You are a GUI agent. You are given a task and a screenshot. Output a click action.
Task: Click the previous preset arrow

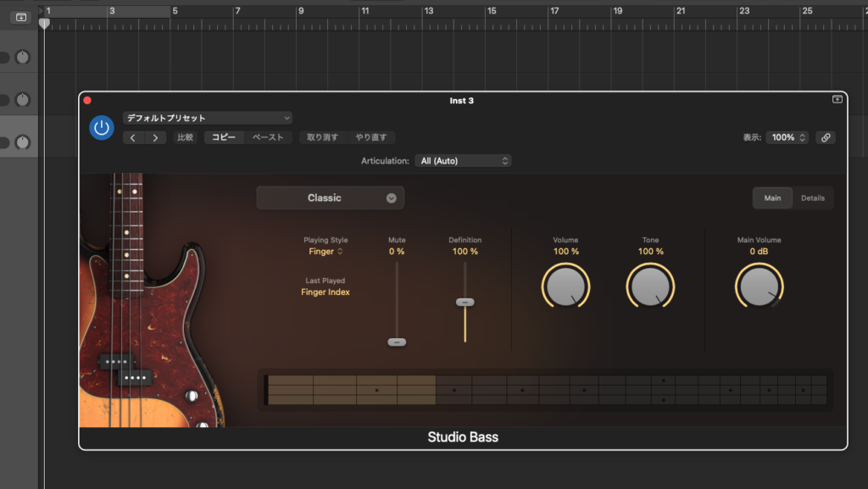click(x=134, y=138)
